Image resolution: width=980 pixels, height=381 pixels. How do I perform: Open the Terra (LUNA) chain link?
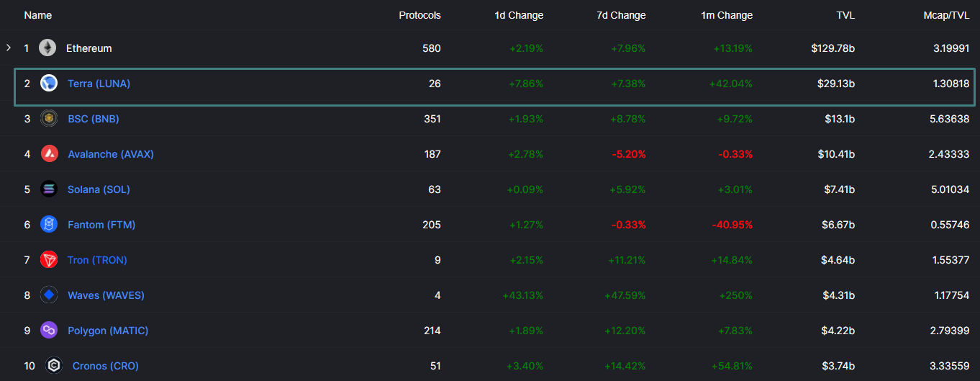(99, 84)
